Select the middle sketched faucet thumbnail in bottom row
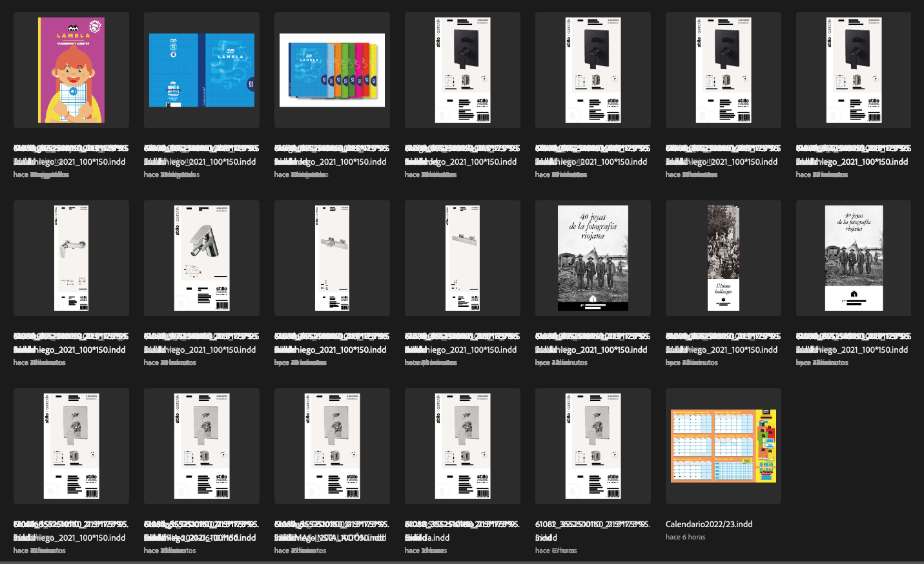Screen dimensions: 924x564 click(x=332, y=446)
